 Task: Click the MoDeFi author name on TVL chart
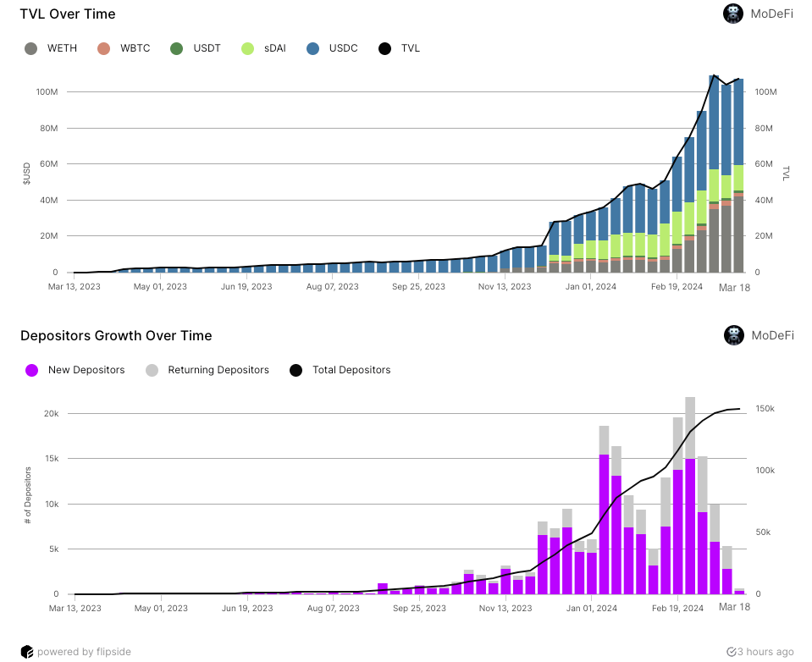[771, 14]
